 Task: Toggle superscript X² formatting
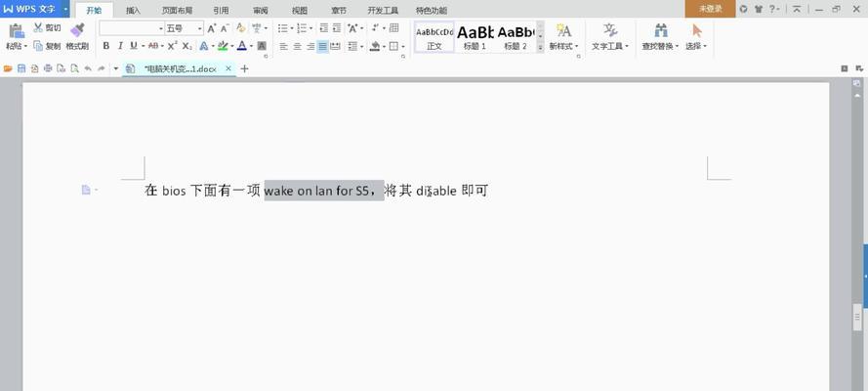click(173, 46)
